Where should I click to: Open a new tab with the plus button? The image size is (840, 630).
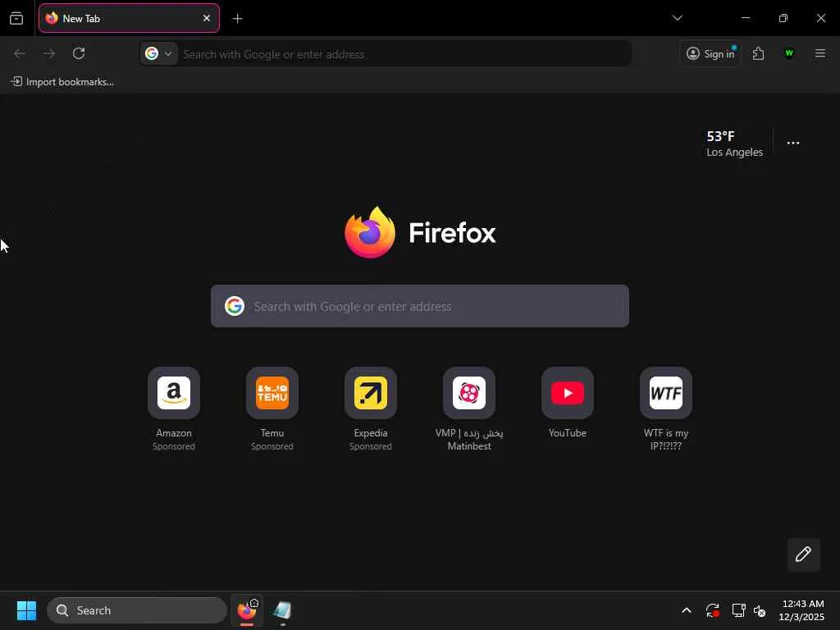237,19
